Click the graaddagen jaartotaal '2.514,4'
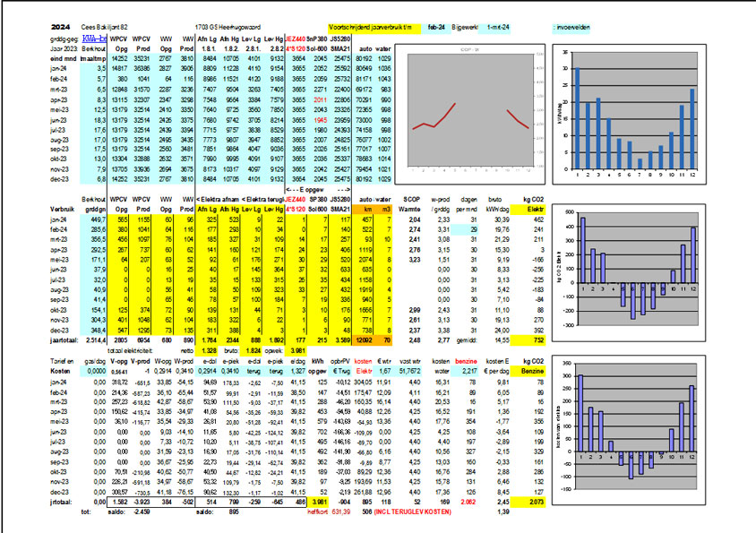Screen dimensions: 756x533 [96, 340]
